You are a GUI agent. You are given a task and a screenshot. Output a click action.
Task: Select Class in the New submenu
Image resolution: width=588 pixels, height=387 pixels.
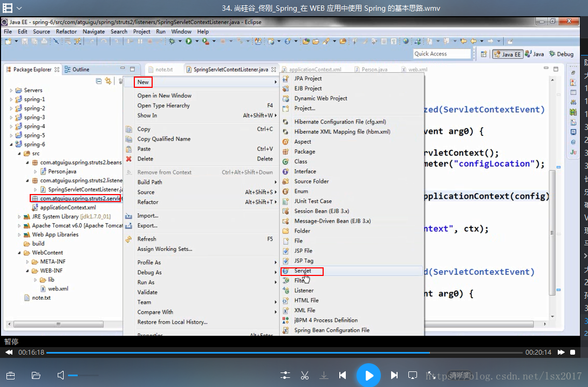point(300,162)
